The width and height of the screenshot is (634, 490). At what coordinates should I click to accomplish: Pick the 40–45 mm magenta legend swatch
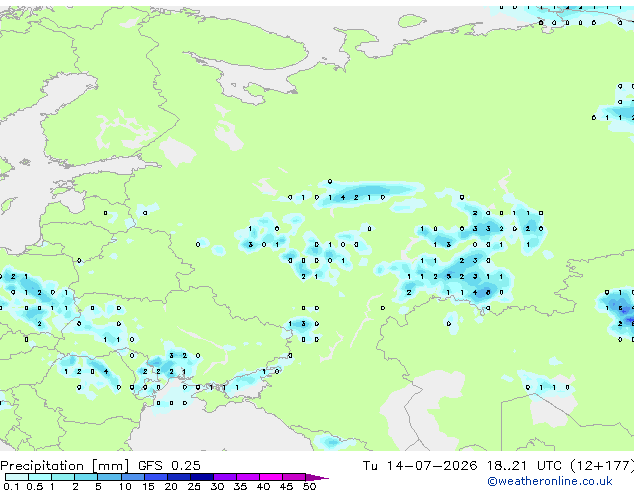tap(271, 477)
